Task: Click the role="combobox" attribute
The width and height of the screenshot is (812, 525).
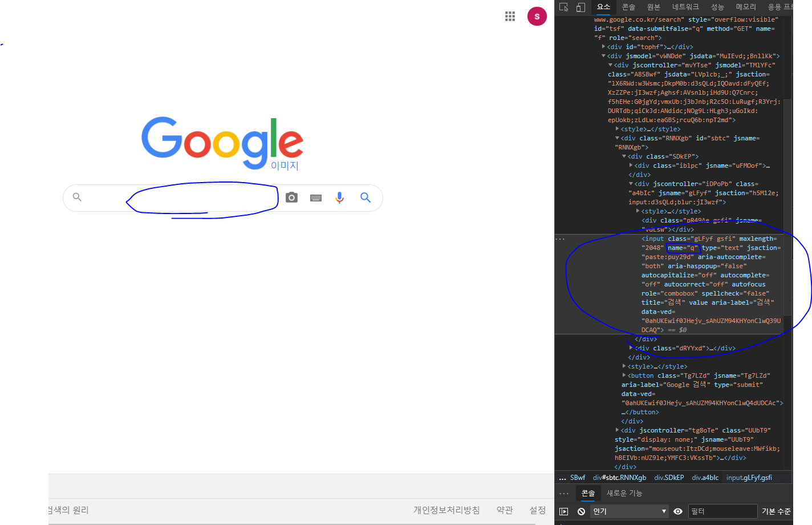Action: coord(669,293)
